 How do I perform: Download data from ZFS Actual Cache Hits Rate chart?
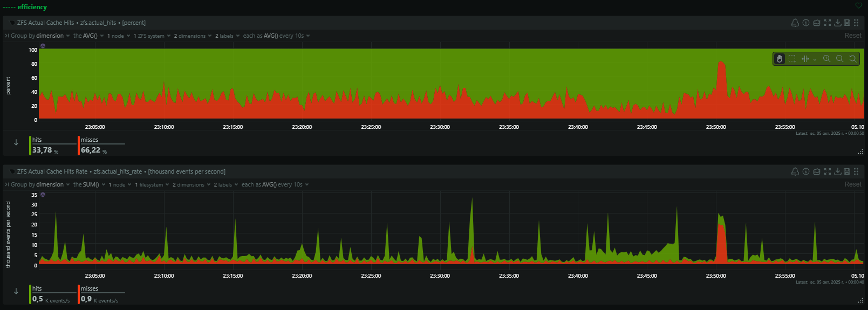[x=838, y=171]
